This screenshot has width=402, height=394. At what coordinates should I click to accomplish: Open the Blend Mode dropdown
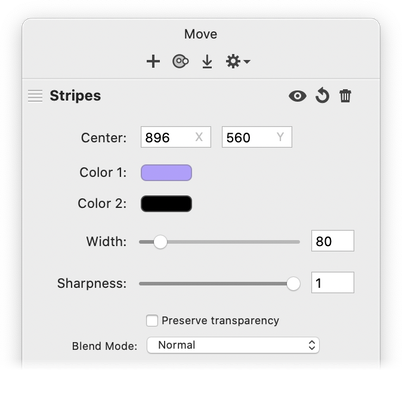[x=233, y=345]
